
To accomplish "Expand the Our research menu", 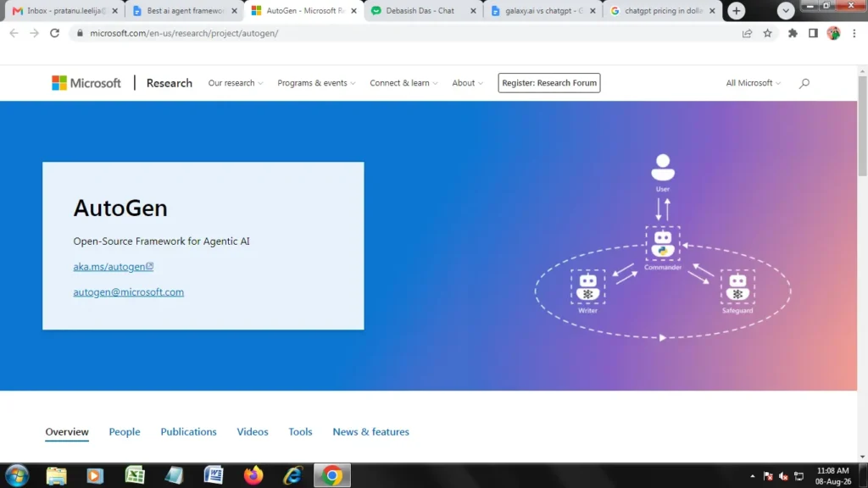I will point(236,83).
